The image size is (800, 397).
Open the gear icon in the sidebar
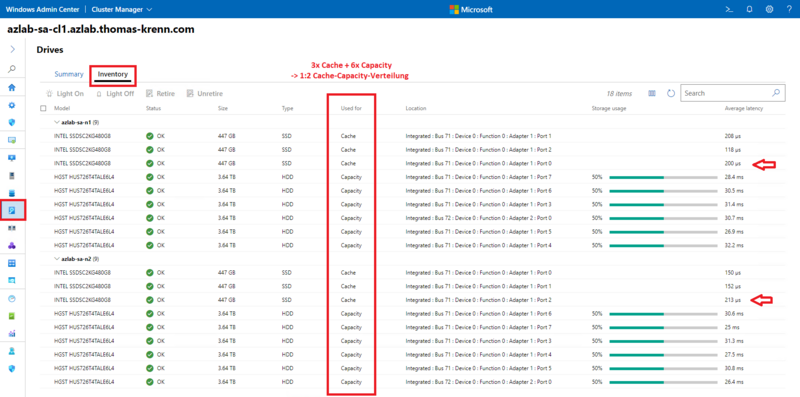coord(12,105)
